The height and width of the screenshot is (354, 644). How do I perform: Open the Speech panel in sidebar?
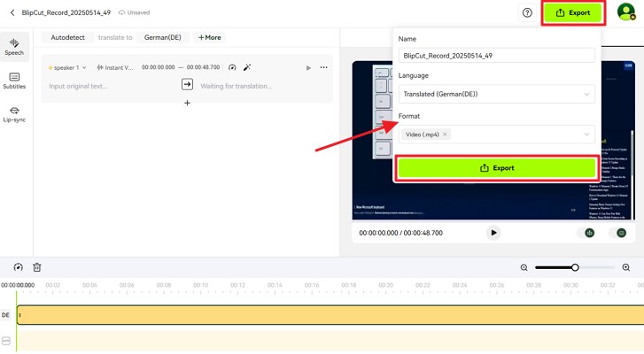coord(14,47)
